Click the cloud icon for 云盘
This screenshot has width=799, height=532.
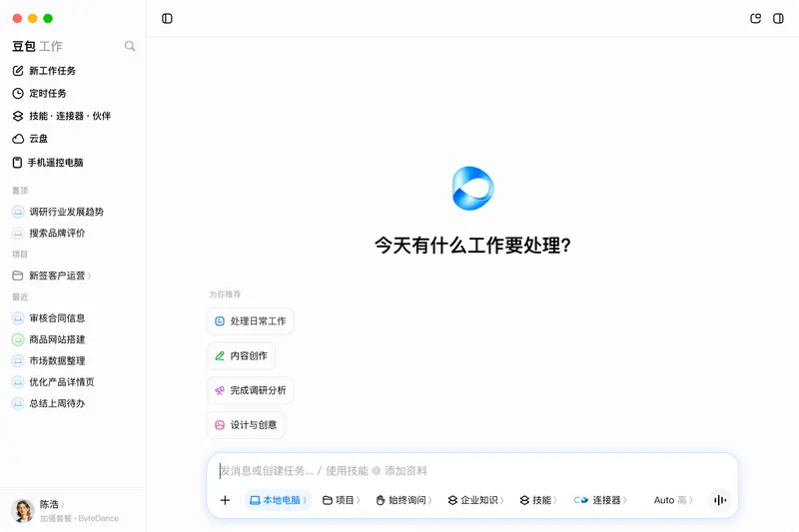coord(18,139)
